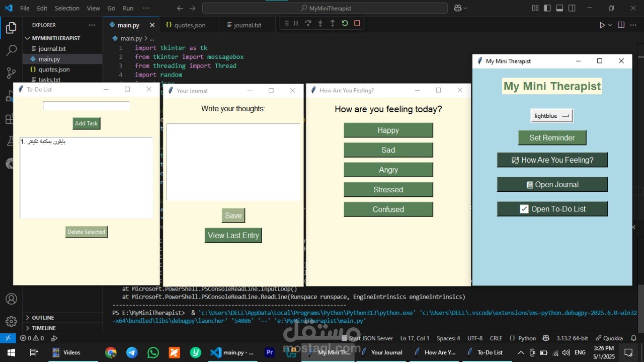The width and height of the screenshot is (644, 362).
Task: Open the lightblue theme dropdown
Action: 552,116
